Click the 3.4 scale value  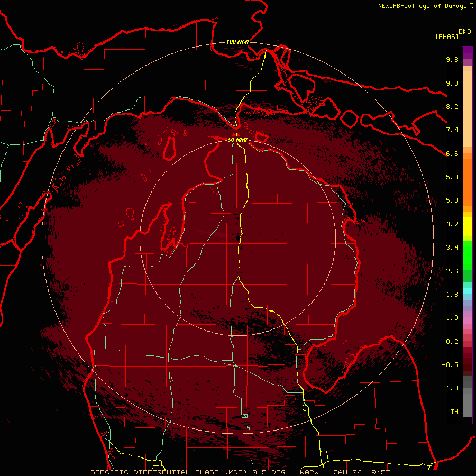click(452, 248)
